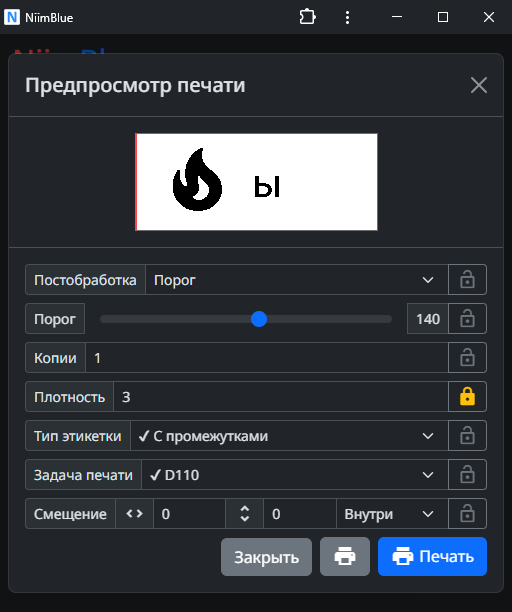Click the blue Печать button
Image resolution: width=512 pixels, height=612 pixels.
(432, 556)
